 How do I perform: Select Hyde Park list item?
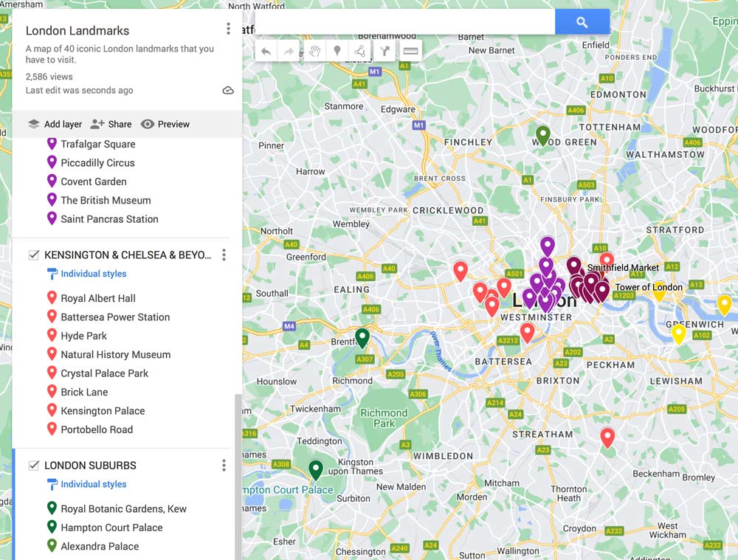pyautogui.click(x=84, y=336)
